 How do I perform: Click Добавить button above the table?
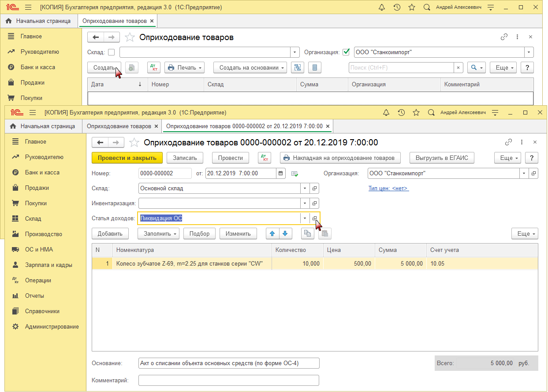click(110, 233)
